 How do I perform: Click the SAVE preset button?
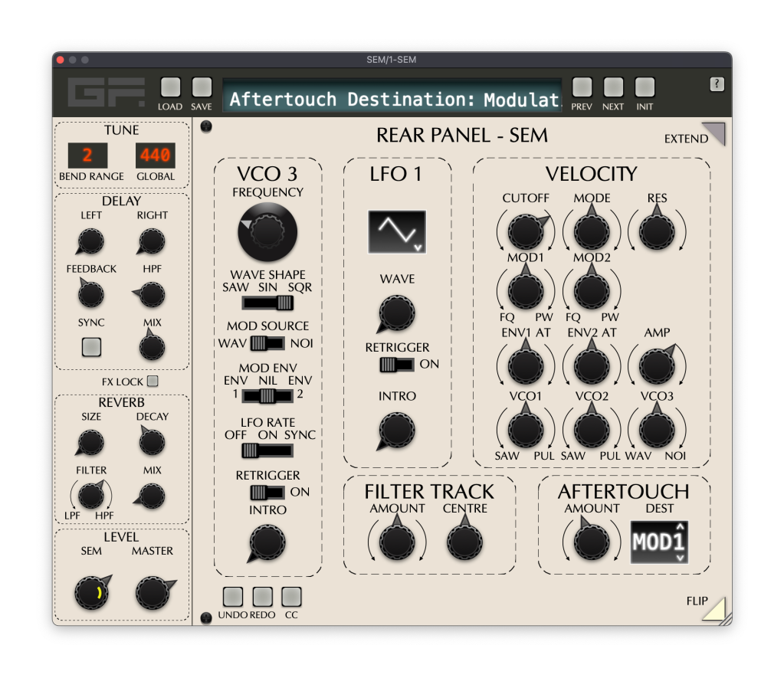tap(202, 87)
